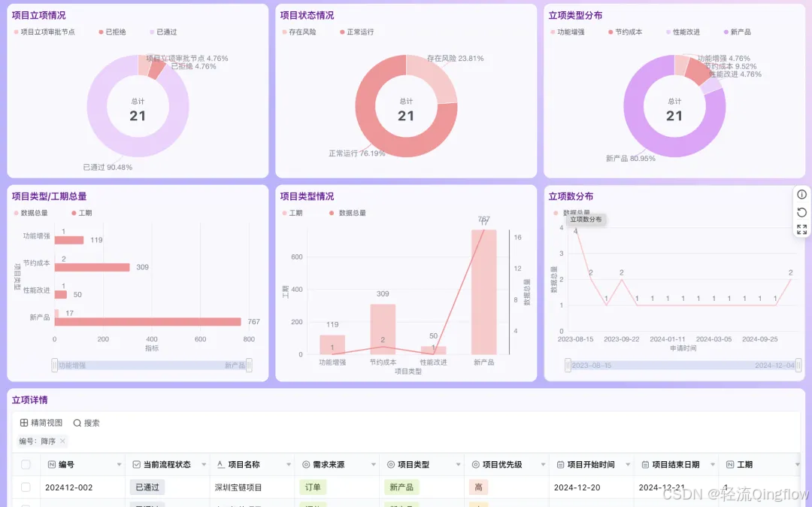812x507 pixels.
Task: Click the 2024-12-20 start date cell
Action: pos(577,487)
